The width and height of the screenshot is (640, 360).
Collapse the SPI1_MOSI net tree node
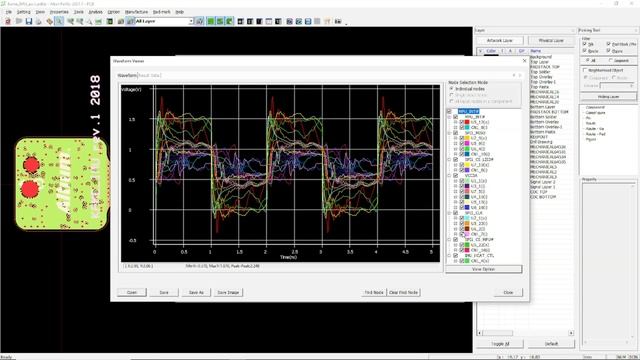(450, 133)
